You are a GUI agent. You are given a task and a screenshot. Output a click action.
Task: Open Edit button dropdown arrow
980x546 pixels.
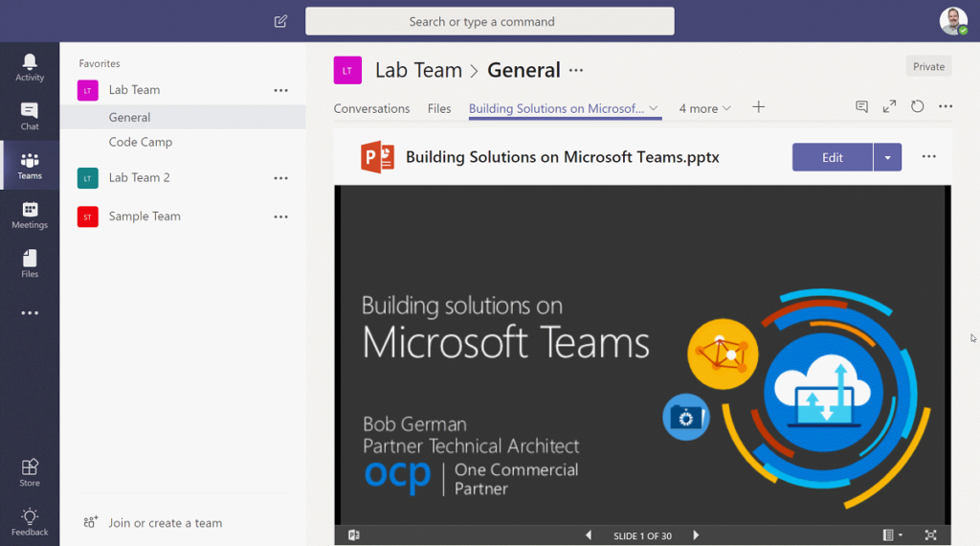(887, 157)
